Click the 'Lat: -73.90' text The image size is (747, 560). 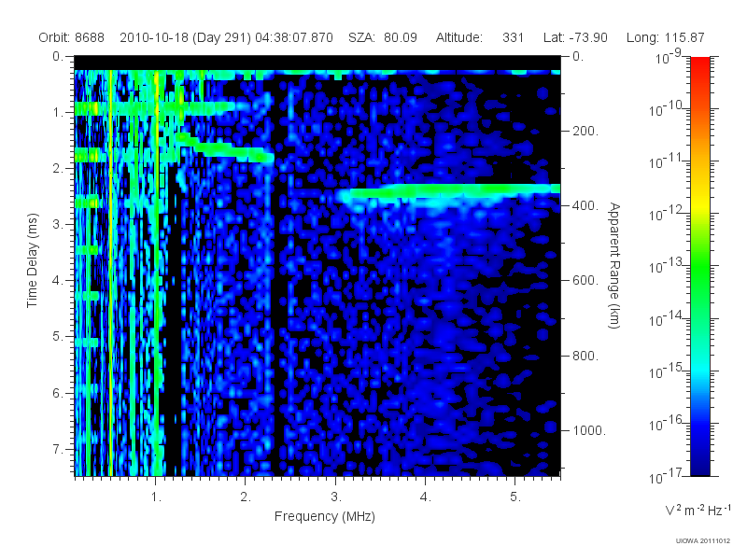[575, 37]
